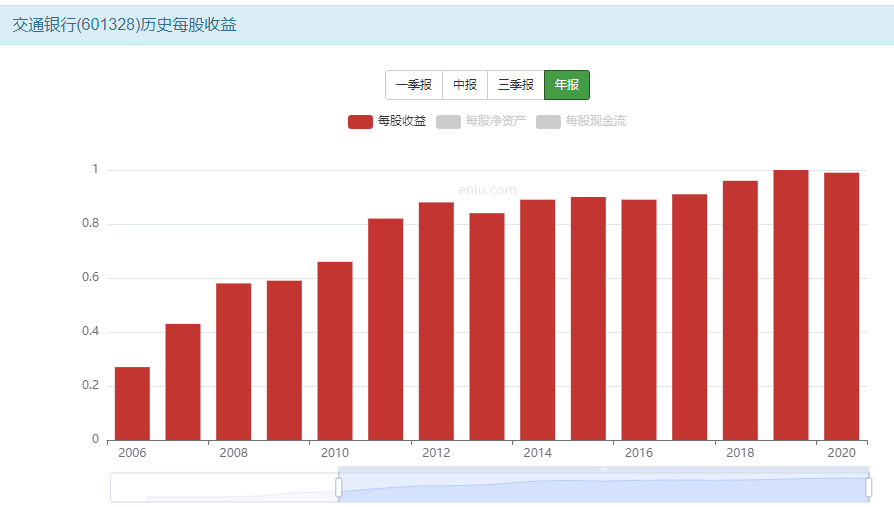Screen dimensions: 894x507
Task: Click the 2012 x-axis label
Action: (436, 453)
